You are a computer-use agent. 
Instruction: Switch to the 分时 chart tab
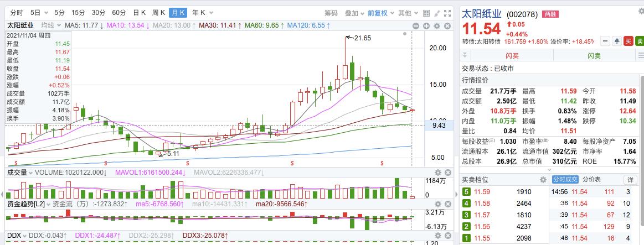[17, 13]
